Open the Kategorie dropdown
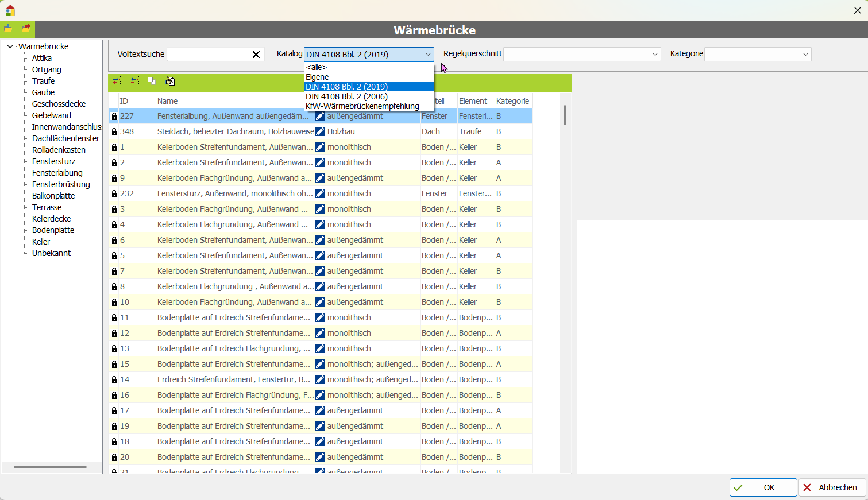The height and width of the screenshot is (500, 868). 805,54
